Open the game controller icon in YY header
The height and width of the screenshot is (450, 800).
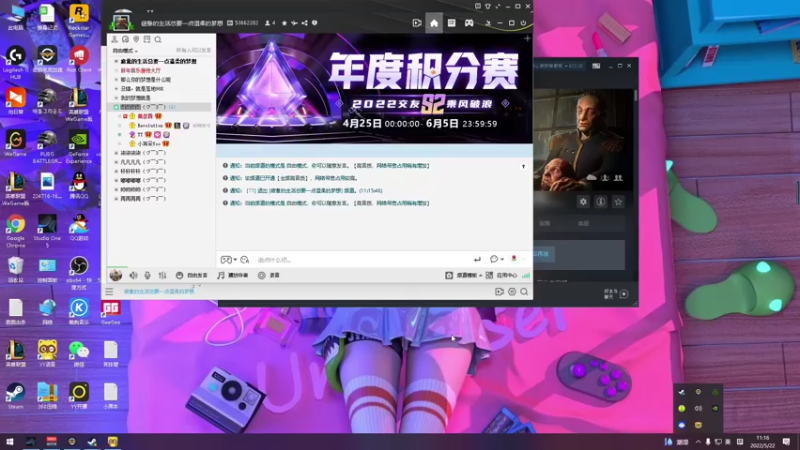pos(469,23)
